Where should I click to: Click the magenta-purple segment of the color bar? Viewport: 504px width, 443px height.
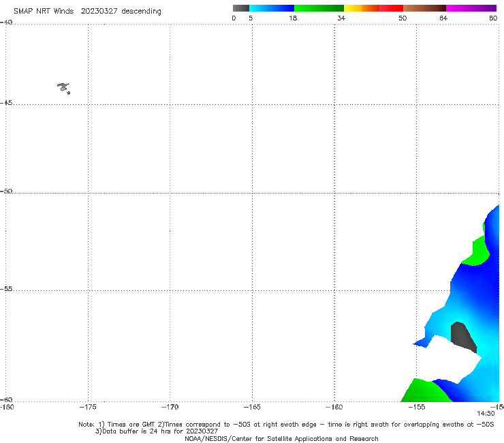pyautogui.click(x=471, y=8)
